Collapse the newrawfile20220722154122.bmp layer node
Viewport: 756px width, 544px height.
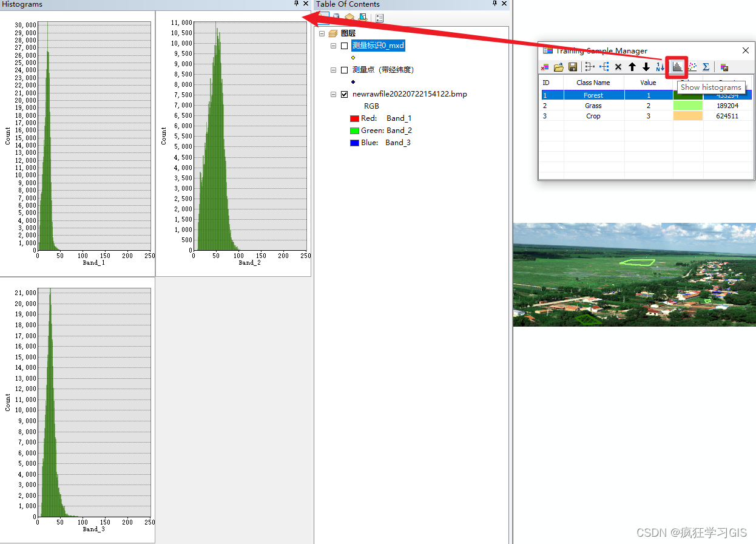(x=333, y=94)
